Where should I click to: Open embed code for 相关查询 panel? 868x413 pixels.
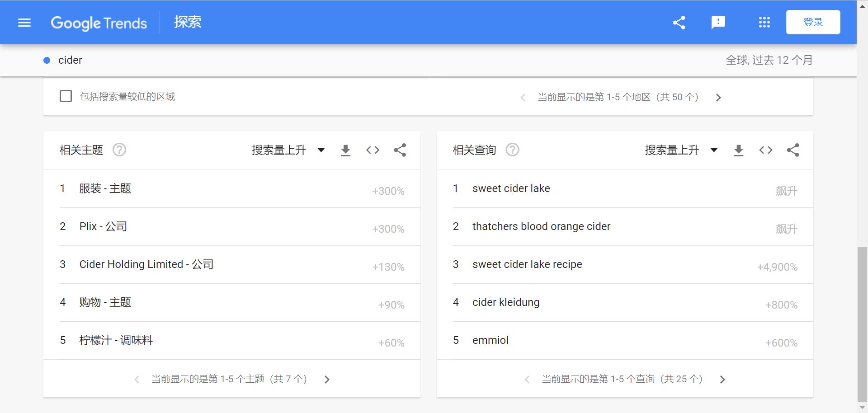coord(765,150)
